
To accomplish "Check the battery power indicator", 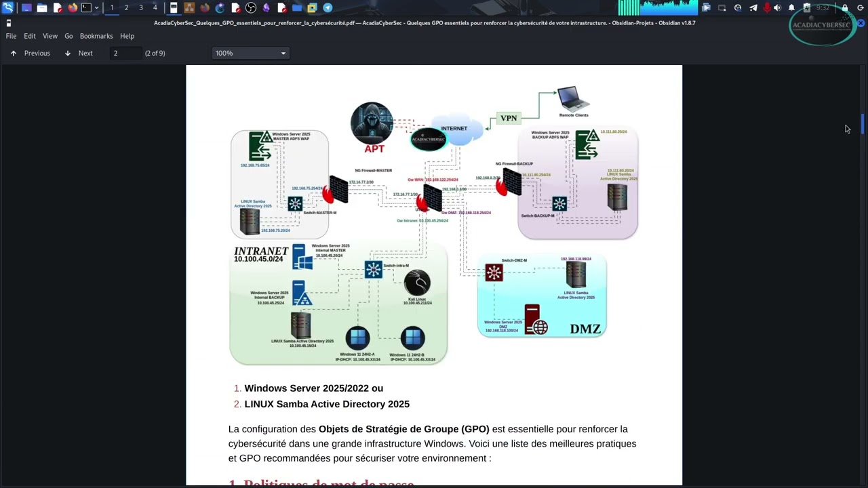I will (806, 7).
